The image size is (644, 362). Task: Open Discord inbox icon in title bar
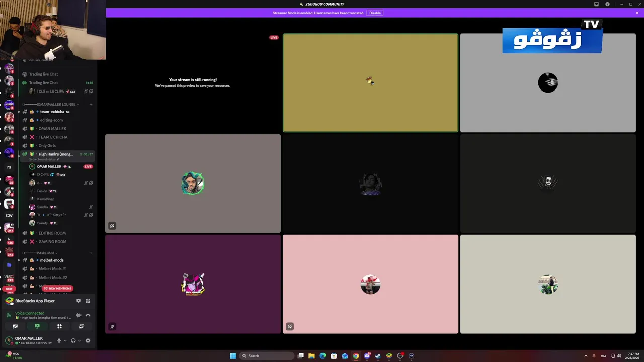click(x=596, y=4)
